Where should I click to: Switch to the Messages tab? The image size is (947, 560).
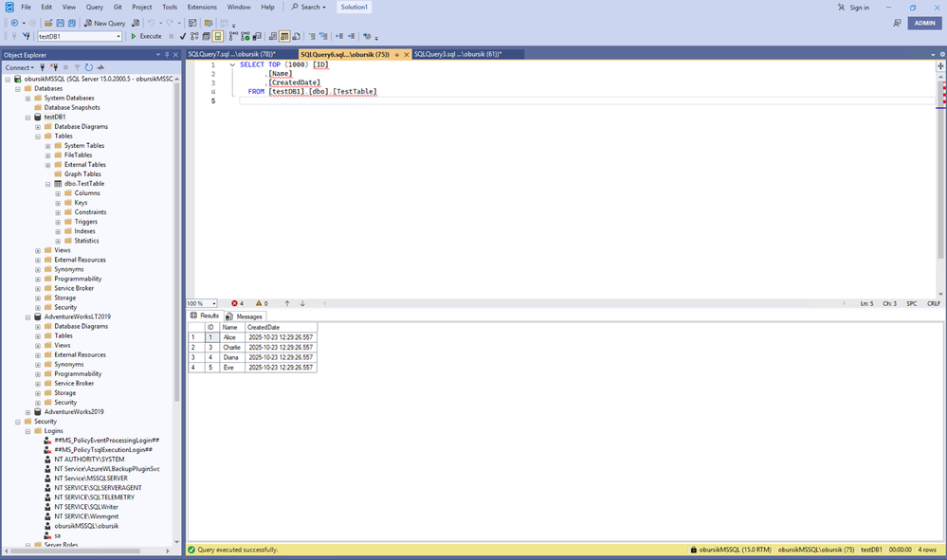coord(248,316)
